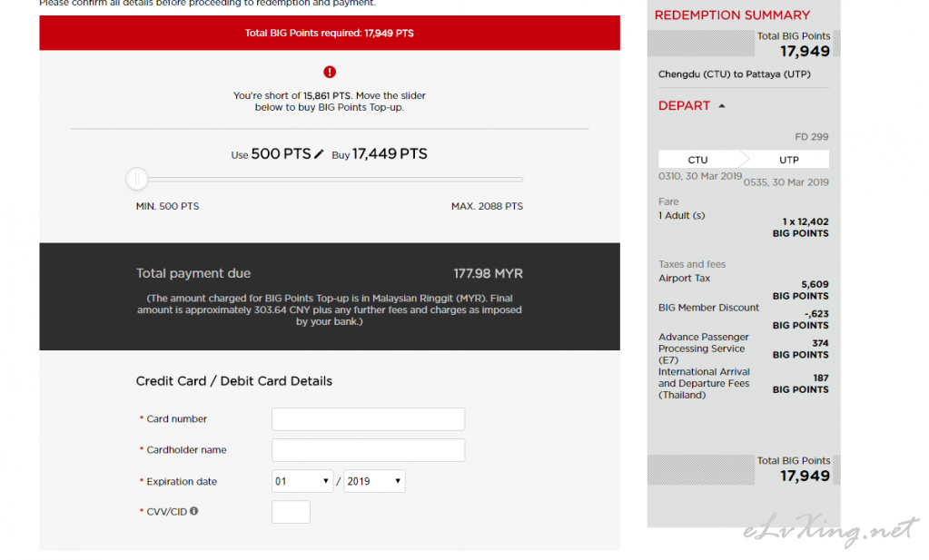Viewport: 929px width, 560px height.
Task: Click the BIG Points slider handle
Action: coord(137,179)
